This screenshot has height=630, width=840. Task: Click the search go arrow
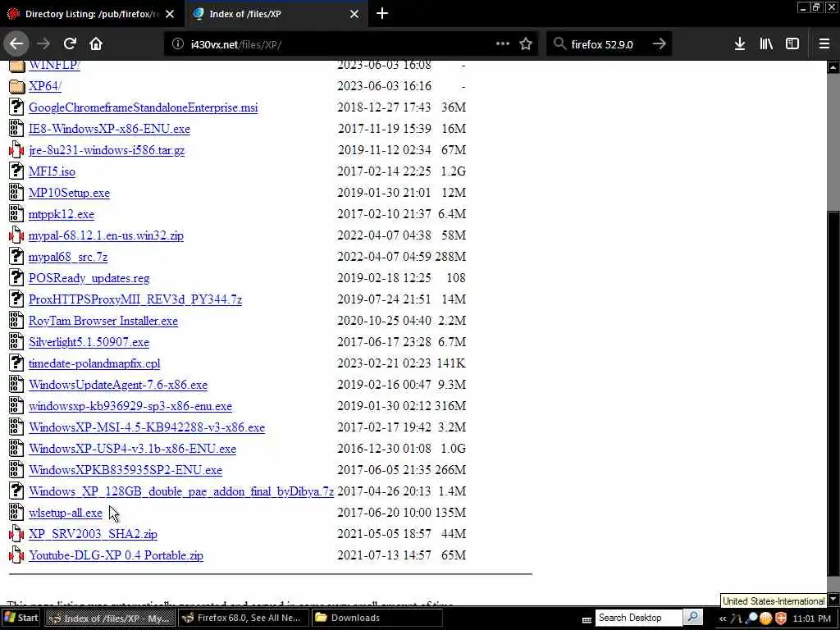(x=660, y=44)
